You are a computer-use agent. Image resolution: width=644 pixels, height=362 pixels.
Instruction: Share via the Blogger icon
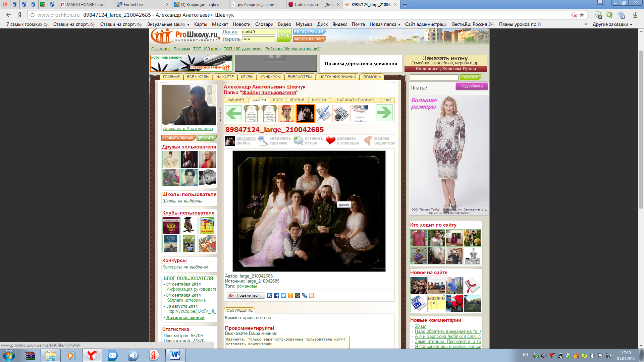(312, 296)
